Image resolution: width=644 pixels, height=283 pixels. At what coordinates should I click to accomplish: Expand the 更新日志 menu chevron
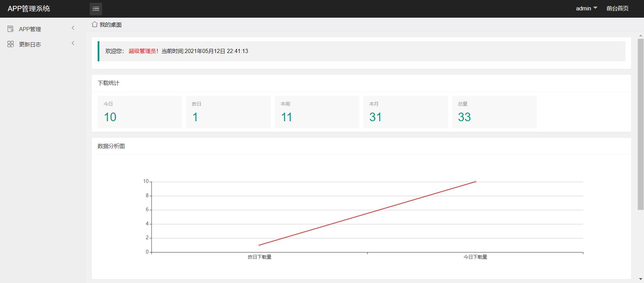[x=73, y=43]
